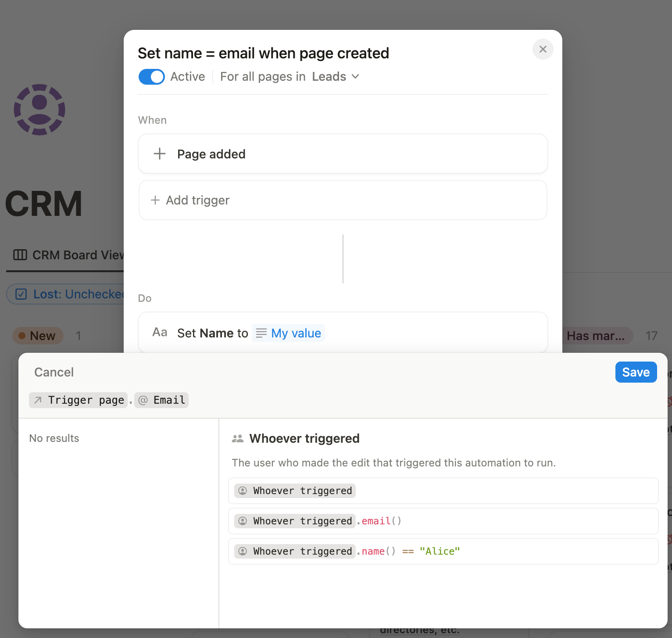Image resolution: width=672 pixels, height=638 pixels.
Task: Save the formula
Action: pyautogui.click(x=636, y=372)
